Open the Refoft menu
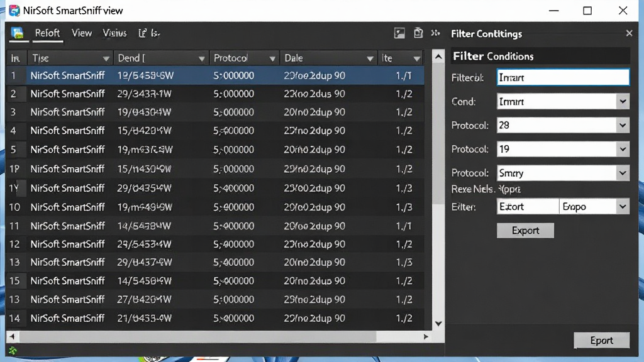644x362 pixels. pos(47,33)
